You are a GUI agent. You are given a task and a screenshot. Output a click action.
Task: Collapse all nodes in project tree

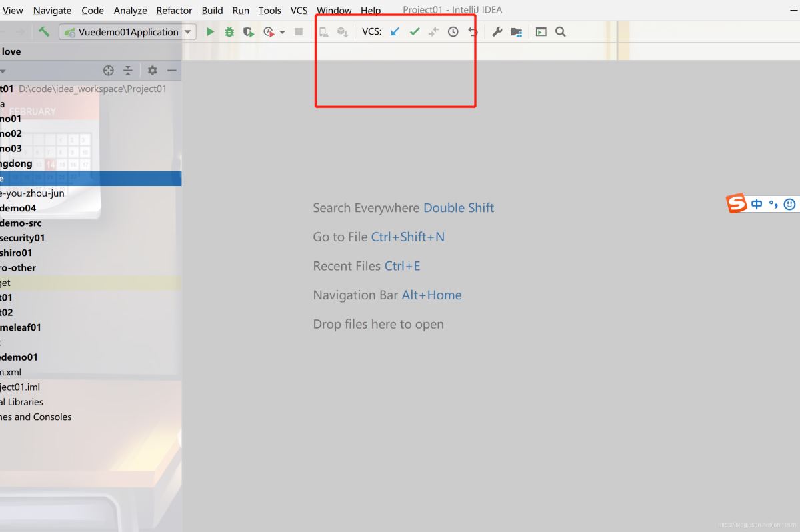click(x=128, y=70)
